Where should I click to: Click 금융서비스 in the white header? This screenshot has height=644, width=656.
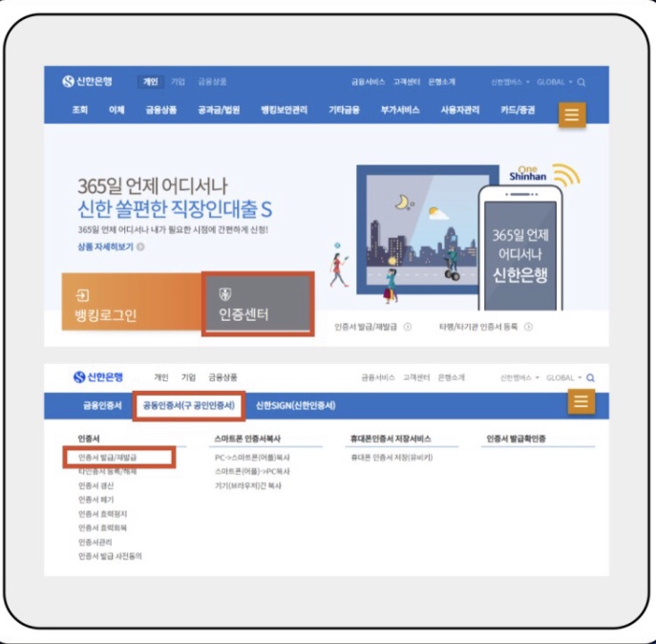pyautogui.click(x=378, y=377)
